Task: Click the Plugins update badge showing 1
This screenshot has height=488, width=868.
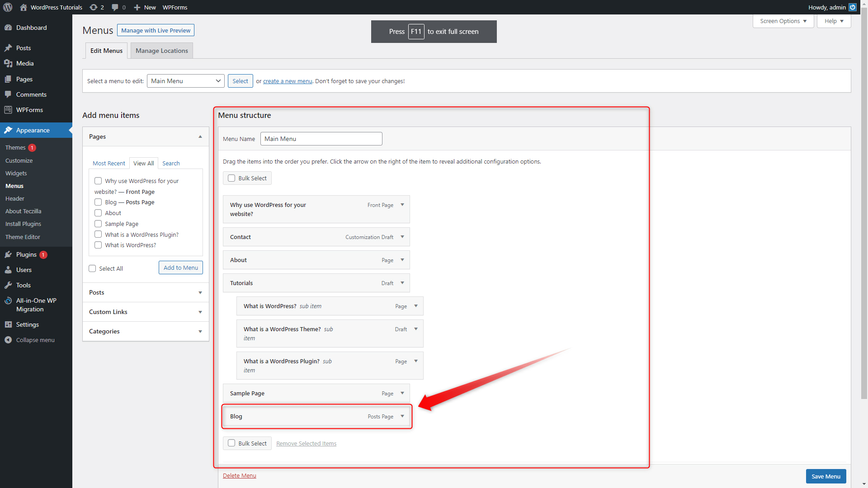Action: click(x=43, y=255)
